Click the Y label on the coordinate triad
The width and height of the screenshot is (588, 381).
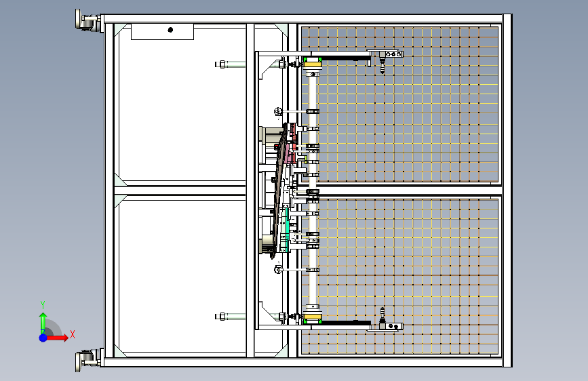point(43,305)
